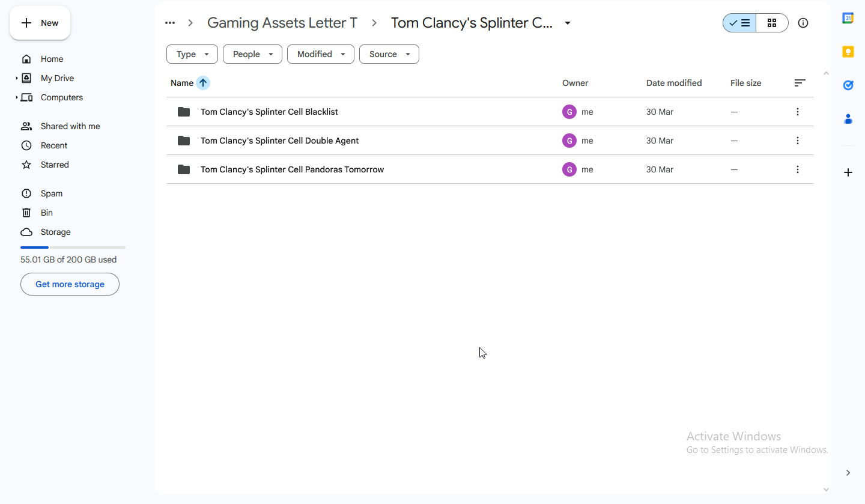Open more actions for Splinter Cell Double Agent

[x=798, y=141]
